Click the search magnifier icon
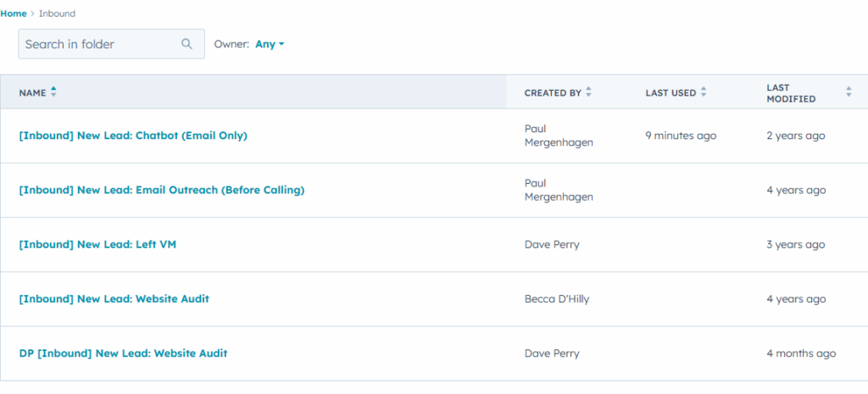 pos(187,44)
